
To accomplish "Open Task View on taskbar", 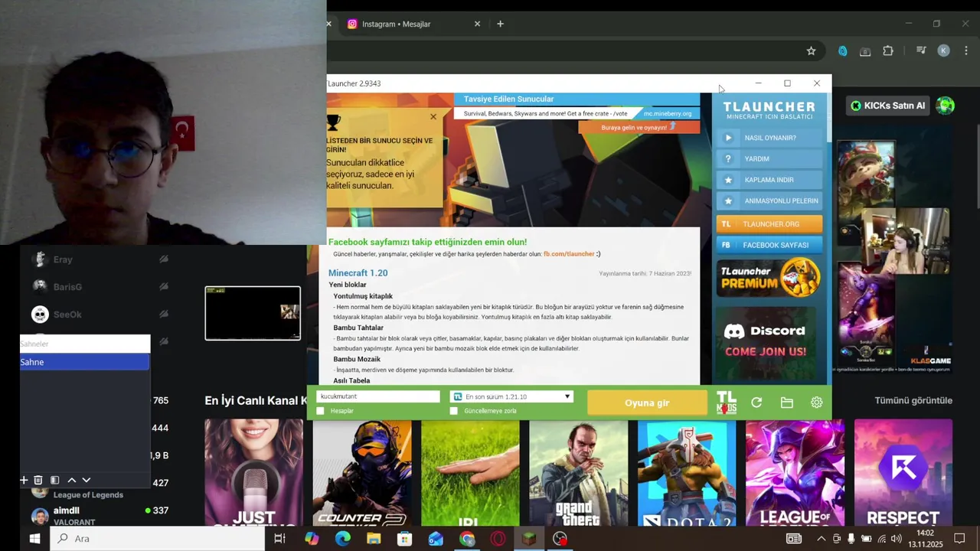I will [x=279, y=539].
